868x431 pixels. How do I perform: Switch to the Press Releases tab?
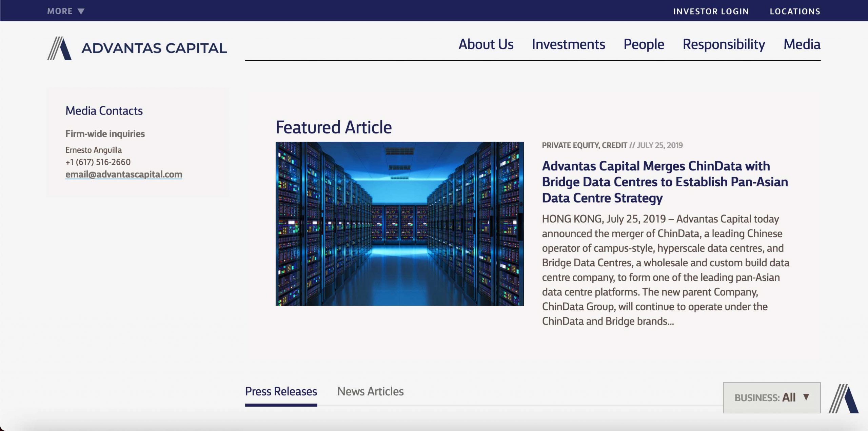coord(281,392)
